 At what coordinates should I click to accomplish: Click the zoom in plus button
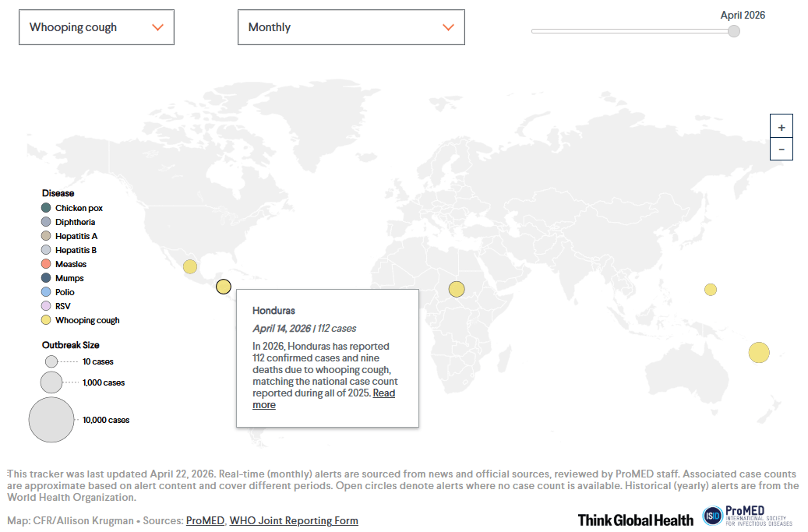click(x=781, y=126)
